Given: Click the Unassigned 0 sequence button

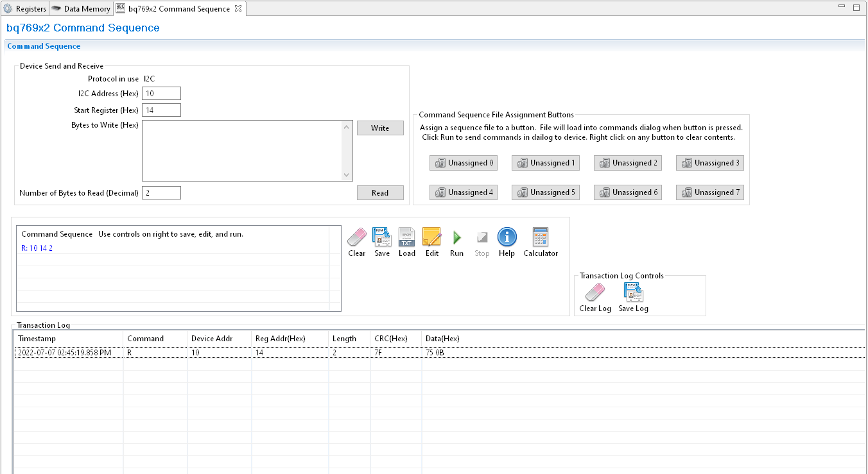Looking at the screenshot, I should pos(464,163).
